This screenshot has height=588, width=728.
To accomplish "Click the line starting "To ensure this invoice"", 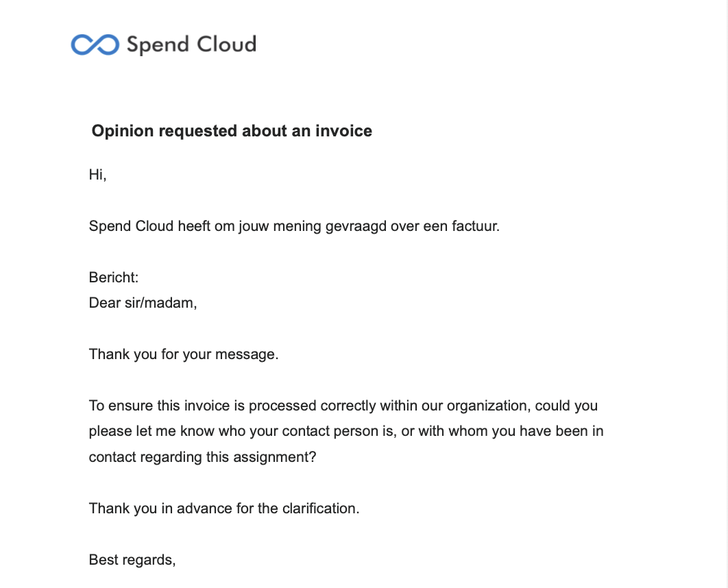I will 343,406.
